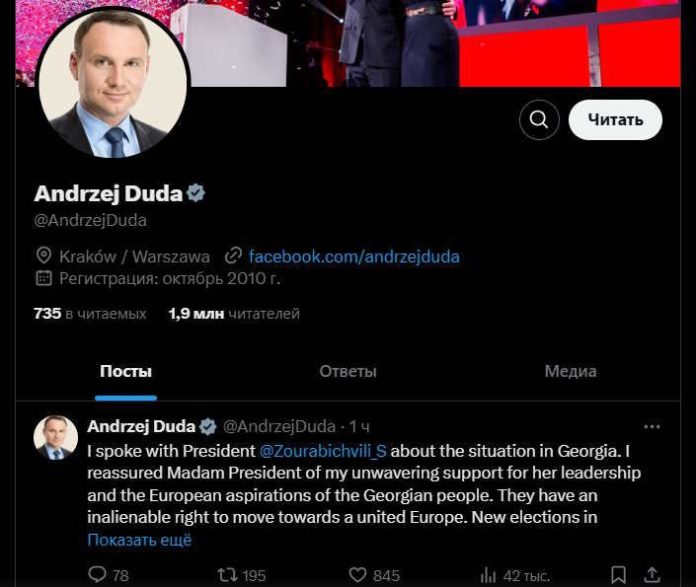Click the calendar icon by Регистрация

(x=44, y=278)
